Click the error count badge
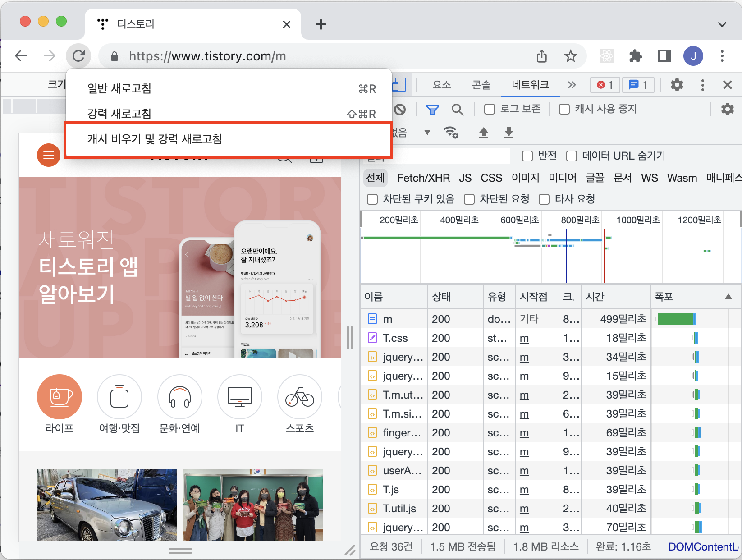Image resolution: width=742 pixels, height=560 pixels. click(x=605, y=85)
